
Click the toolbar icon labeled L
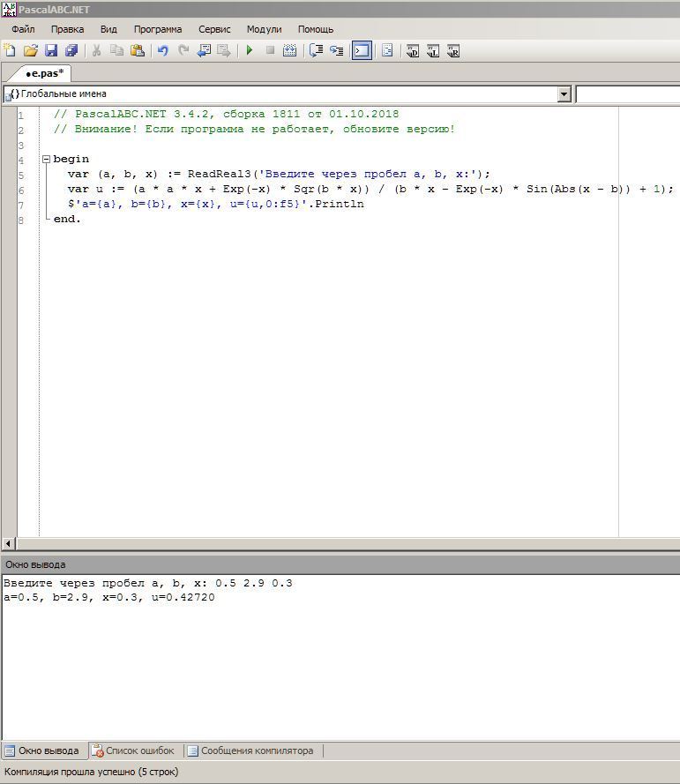[x=433, y=51]
